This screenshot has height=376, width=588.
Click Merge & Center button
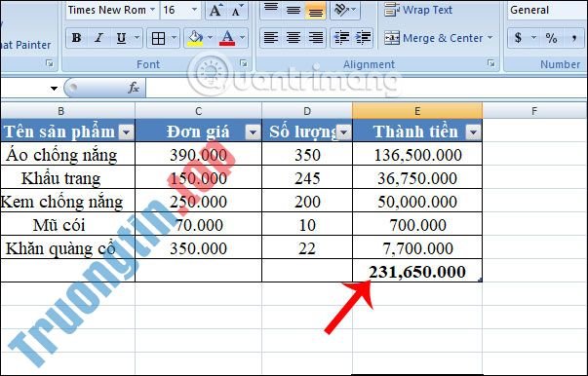(434, 38)
